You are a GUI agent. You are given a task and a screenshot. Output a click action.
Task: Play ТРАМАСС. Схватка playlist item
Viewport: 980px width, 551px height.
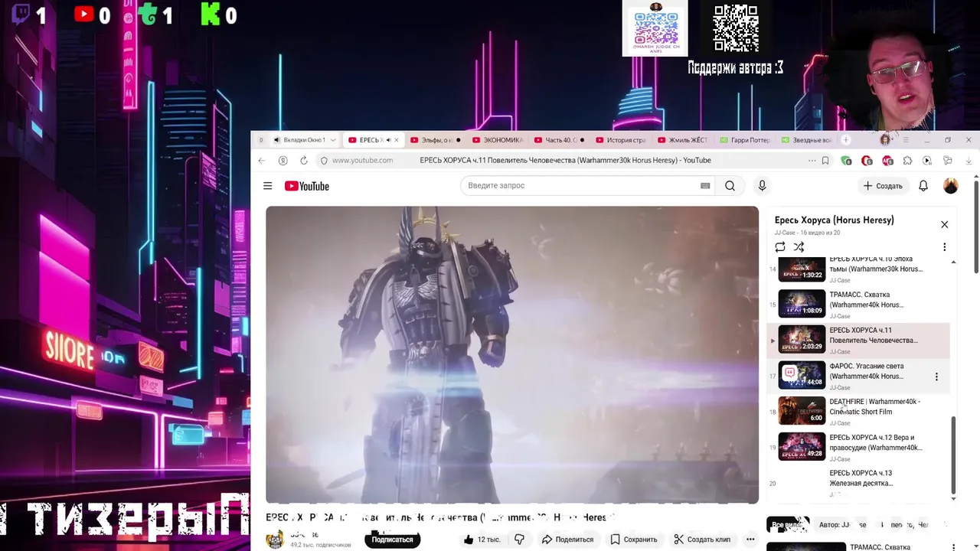coord(860,305)
